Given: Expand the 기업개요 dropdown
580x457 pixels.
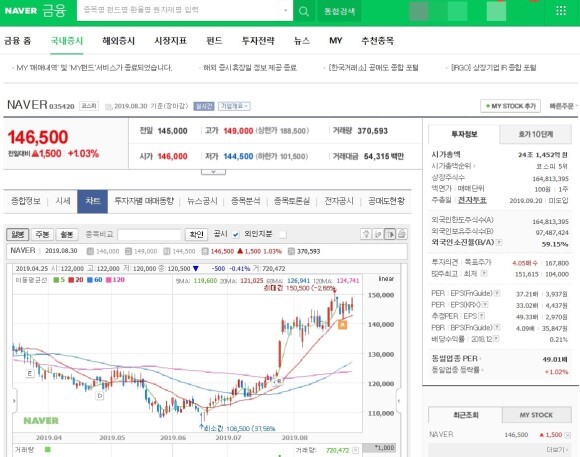Looking at the screenshot, I should 234,106.
